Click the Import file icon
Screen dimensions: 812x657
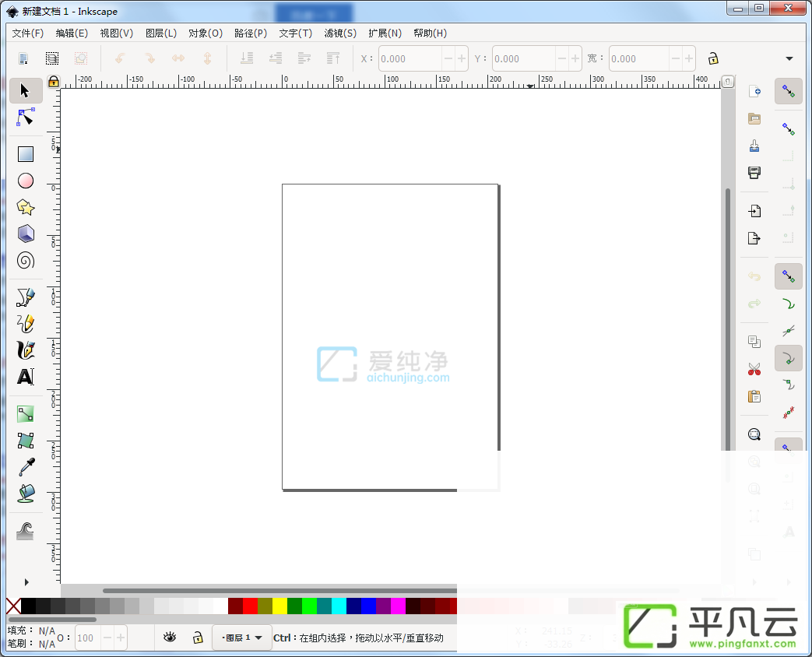coord(754,211)
